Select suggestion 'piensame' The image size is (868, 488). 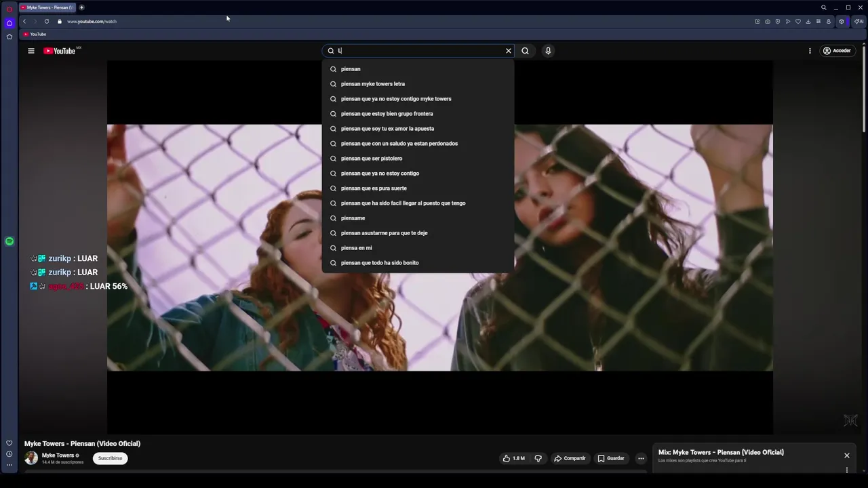coord(418,218)
